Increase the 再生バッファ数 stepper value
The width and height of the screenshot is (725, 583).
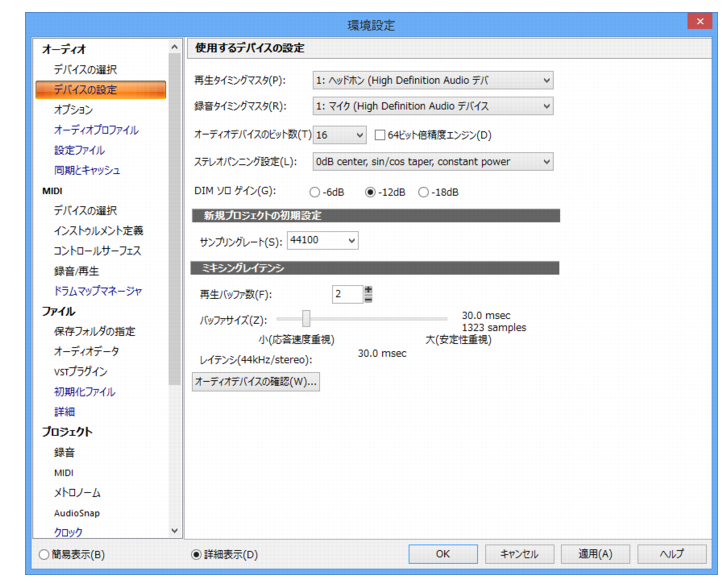coord(368,290)
